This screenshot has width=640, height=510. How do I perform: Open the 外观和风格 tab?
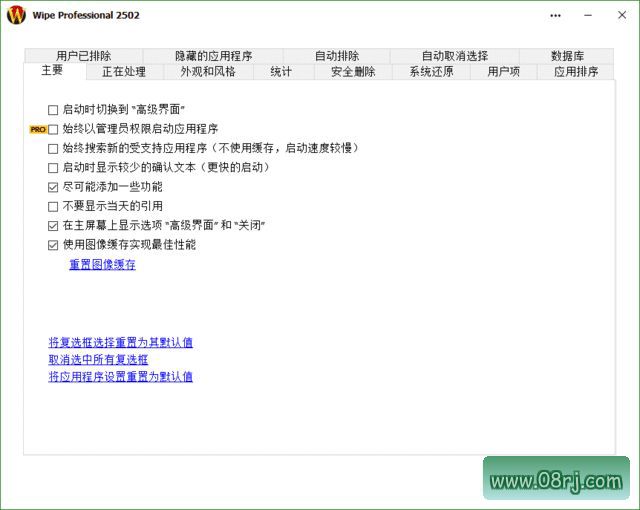coord(208,72)
